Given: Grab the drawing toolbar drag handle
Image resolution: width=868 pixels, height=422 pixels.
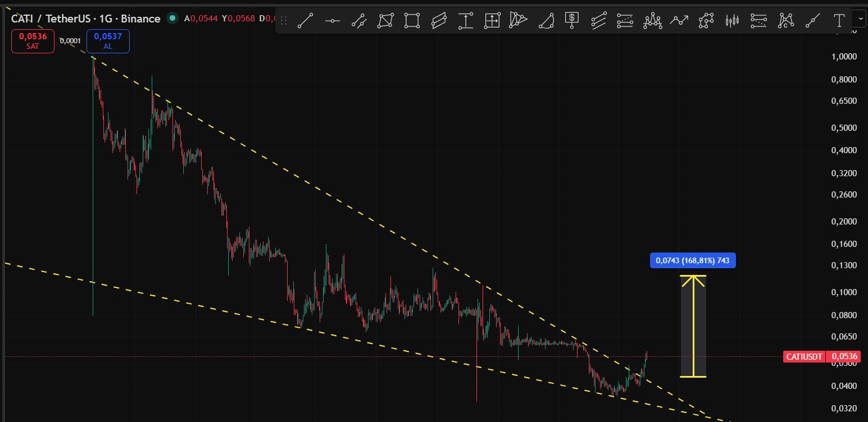Looking at the screenshot, I should (x=284, y=21).
